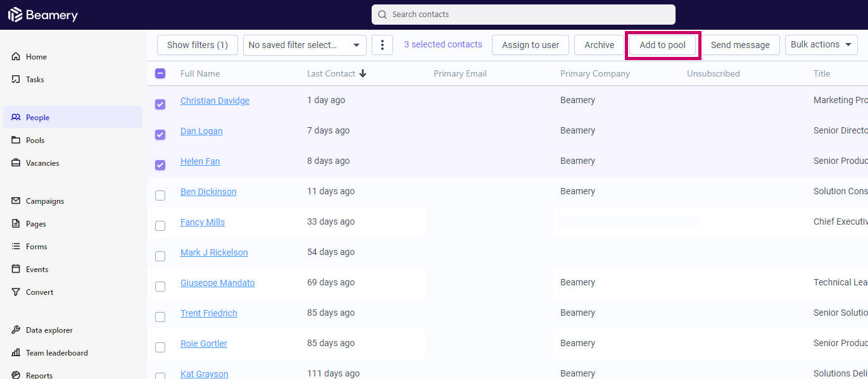868x379 pixels.
Task: Click the Last Contact sort arrow
Action: click(363, 73)
